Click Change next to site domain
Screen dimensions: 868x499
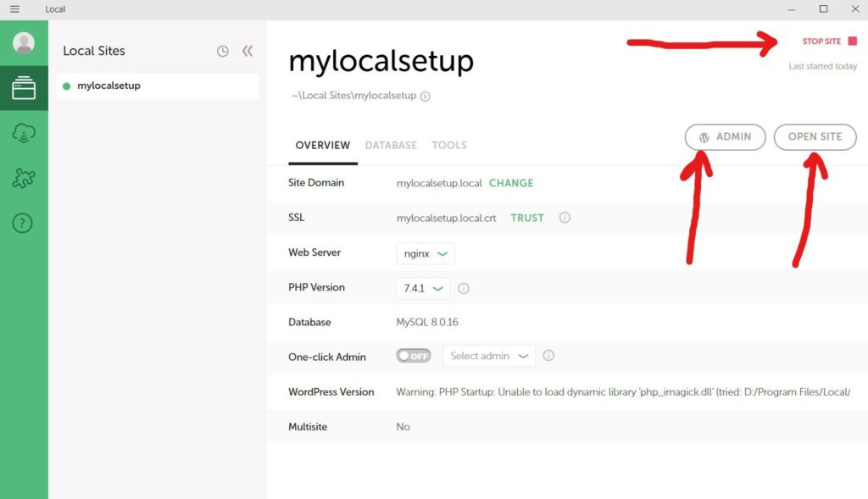pos(511,183)
